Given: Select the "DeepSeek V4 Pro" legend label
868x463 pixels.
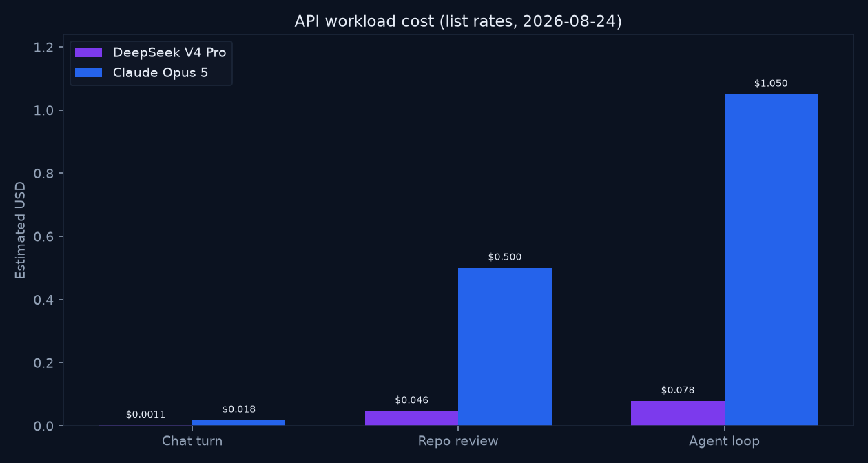Looking at the screenshot, I should pyautogui.click(x=169, y=52).
